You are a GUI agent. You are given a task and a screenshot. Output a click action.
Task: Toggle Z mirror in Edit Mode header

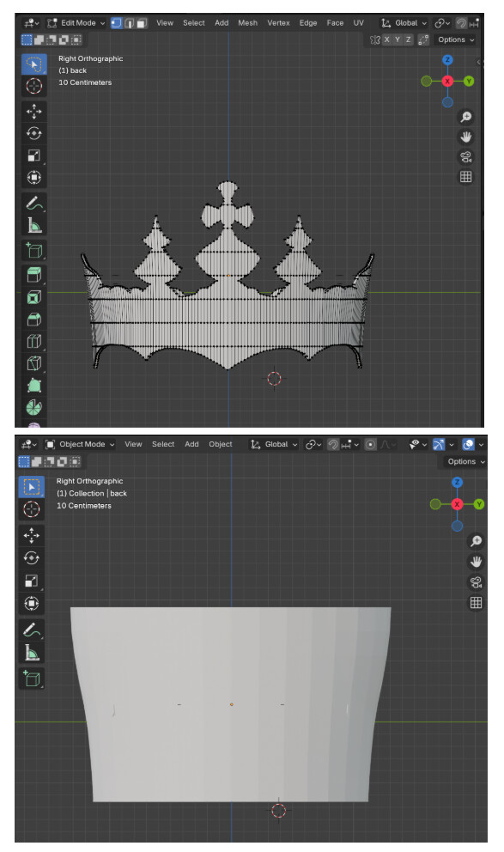409,40
